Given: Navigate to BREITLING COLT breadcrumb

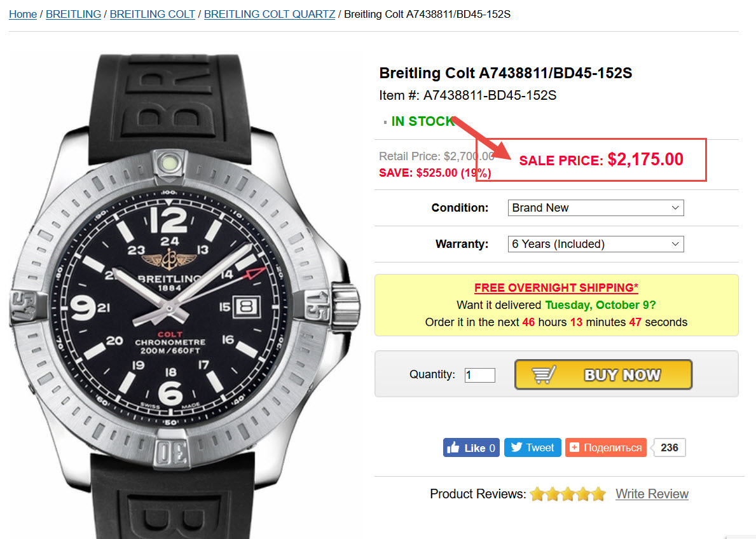Looking at the screenshot, I should (153, 14).
